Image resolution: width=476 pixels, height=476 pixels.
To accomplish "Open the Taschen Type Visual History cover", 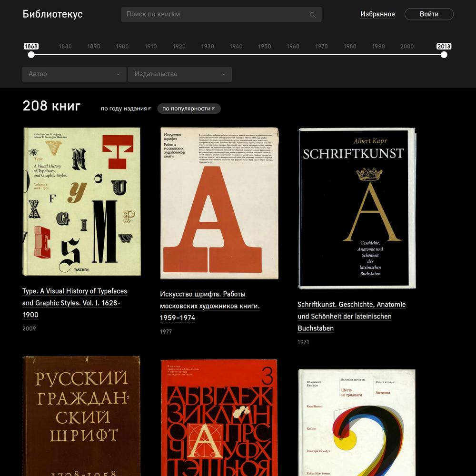I will pos(82,201).
